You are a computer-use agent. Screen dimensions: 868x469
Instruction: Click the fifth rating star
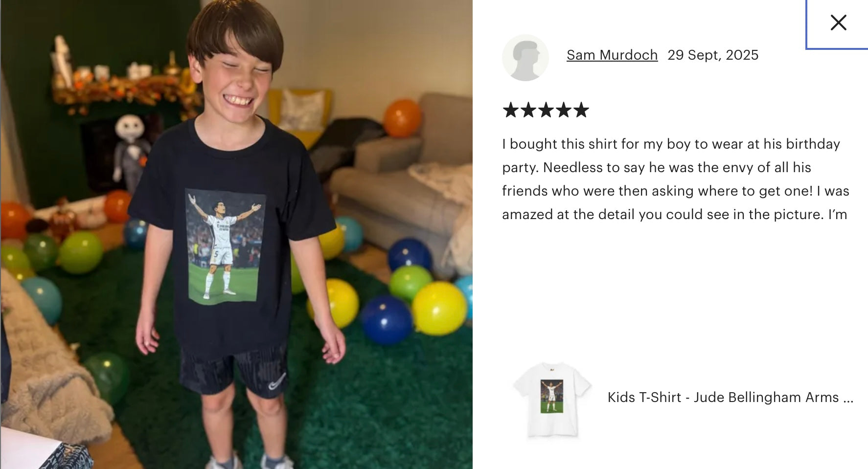(x=581, y=110)
